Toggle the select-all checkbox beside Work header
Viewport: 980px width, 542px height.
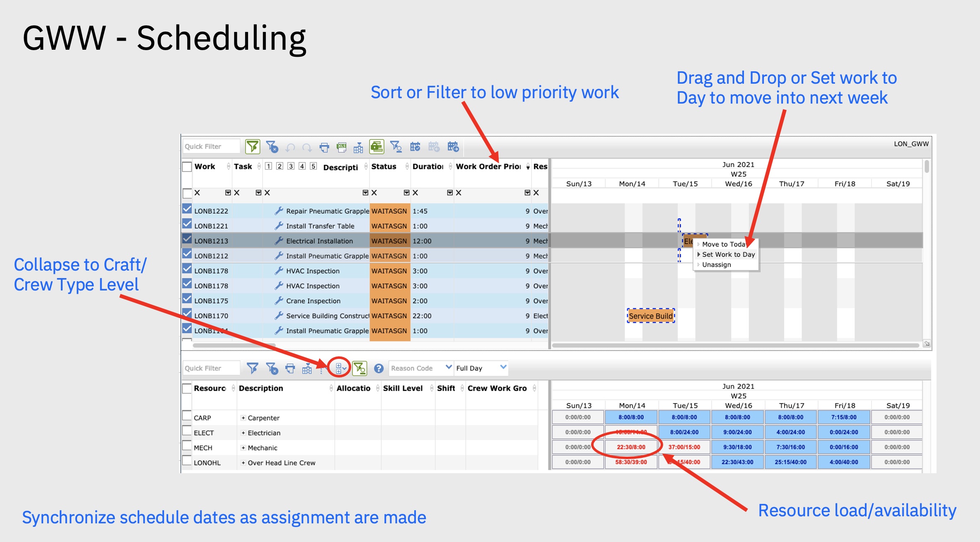click(187, 167)
